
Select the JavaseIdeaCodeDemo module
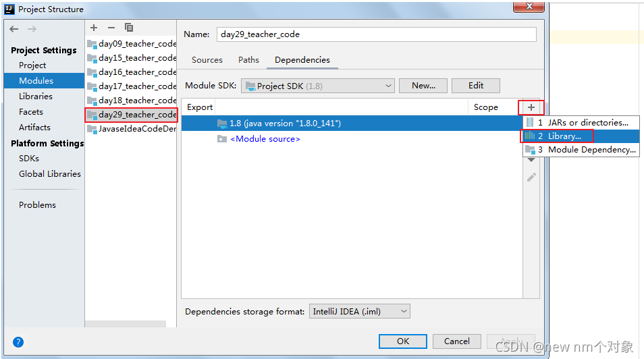pos(132,129)
